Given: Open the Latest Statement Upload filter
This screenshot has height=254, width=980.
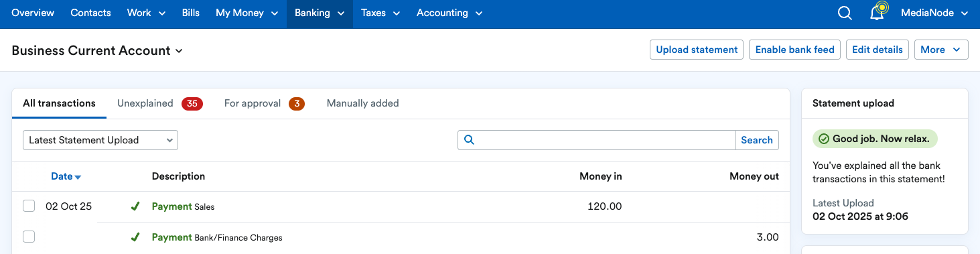Looking at the screenshot, I should (100, 140).
